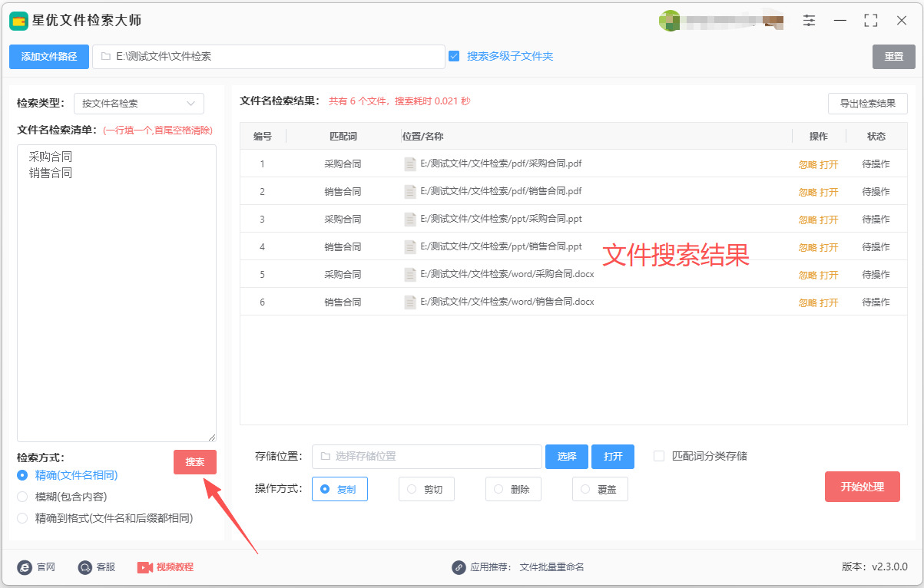Image resolution: width=924 pixels, height=588 pixels.
Task: Click 视频教程 video camera icon
Action: click(145, 567)
